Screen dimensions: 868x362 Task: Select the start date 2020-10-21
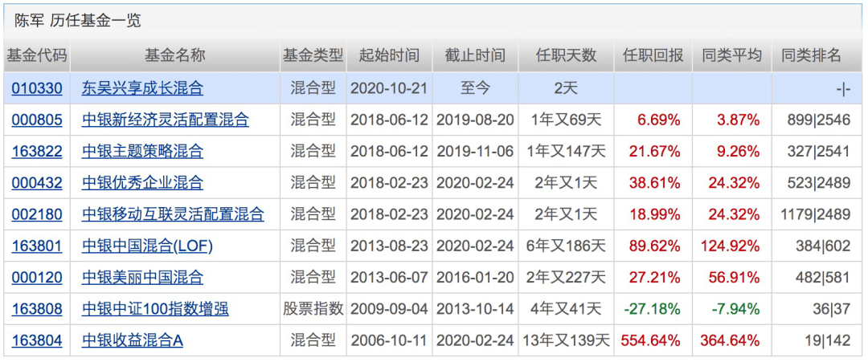click(389, 87)
